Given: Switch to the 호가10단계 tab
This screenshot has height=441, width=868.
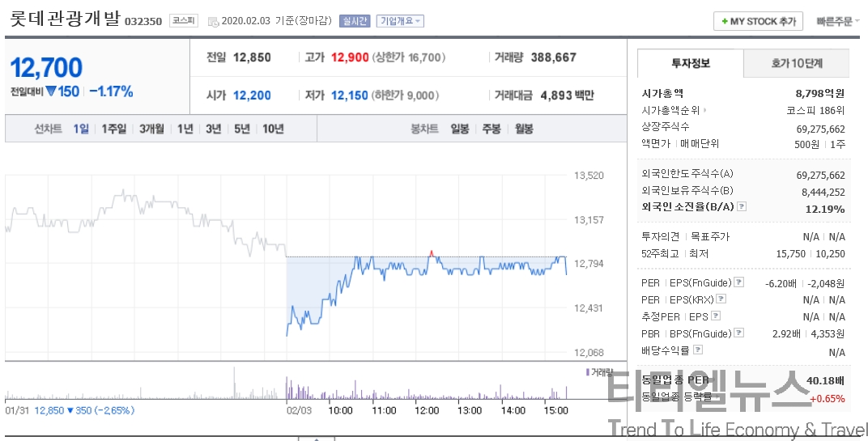Looking at the screenshot, I should pos(797,63).
